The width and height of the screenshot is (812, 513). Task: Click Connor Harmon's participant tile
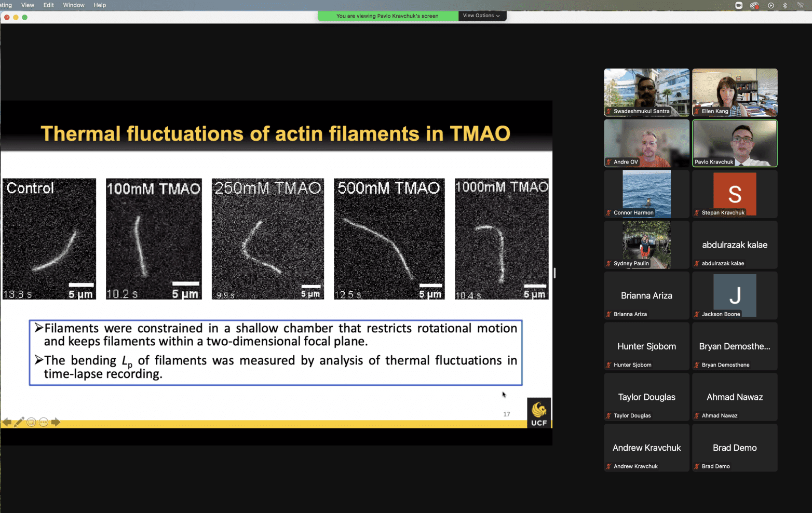(646, 194)
